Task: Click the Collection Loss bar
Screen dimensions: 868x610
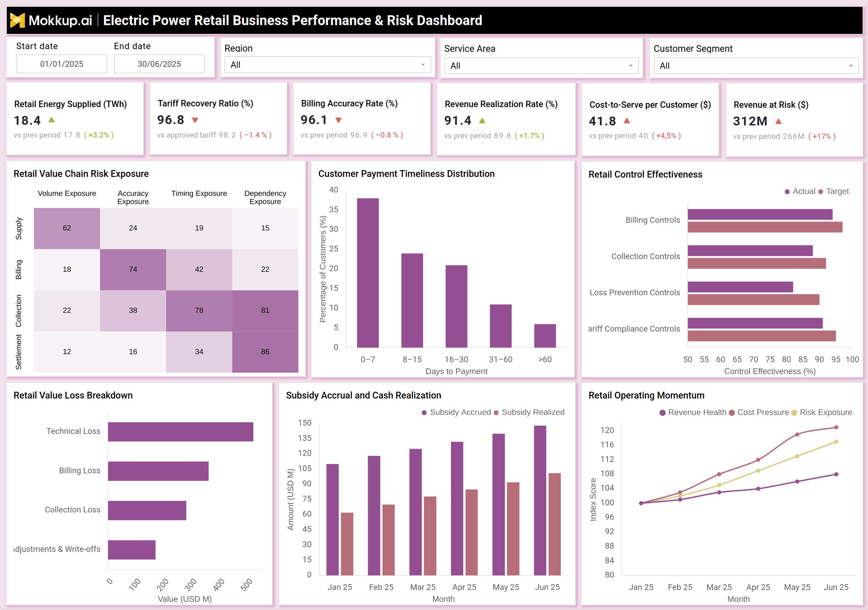Action: pyautogui.click(x=147, y=511)
